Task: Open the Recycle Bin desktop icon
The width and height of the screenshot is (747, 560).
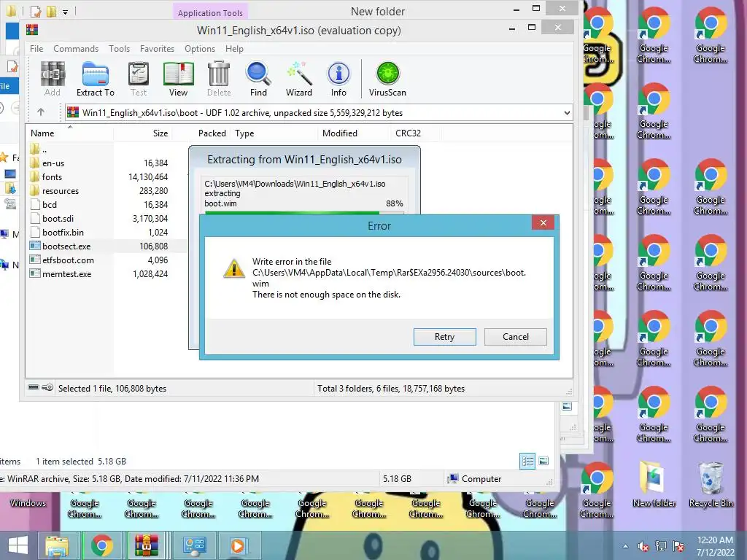Action: (711, 484)
